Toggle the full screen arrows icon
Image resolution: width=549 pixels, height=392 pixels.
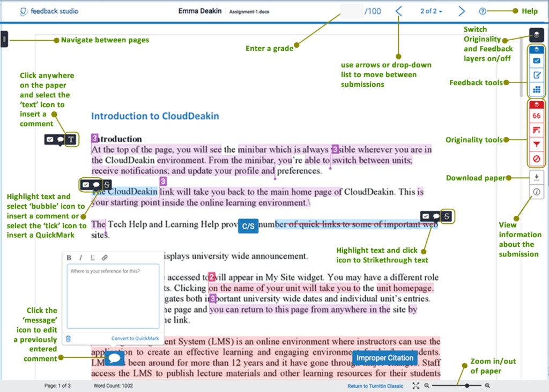pos(416,386)
